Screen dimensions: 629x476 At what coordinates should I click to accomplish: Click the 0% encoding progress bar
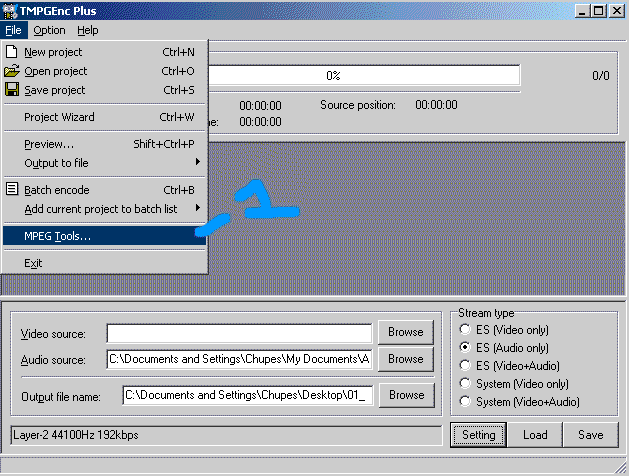tap(363, 75)
